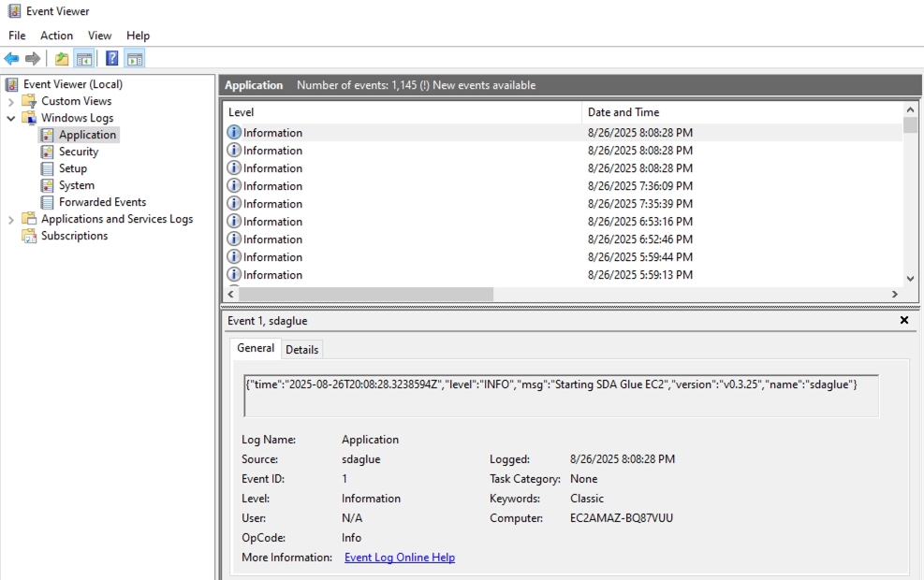Collapse the Windows Logs tree node
Image resolution: width=924 pixels, height=580 pixels.
(11, 118)
